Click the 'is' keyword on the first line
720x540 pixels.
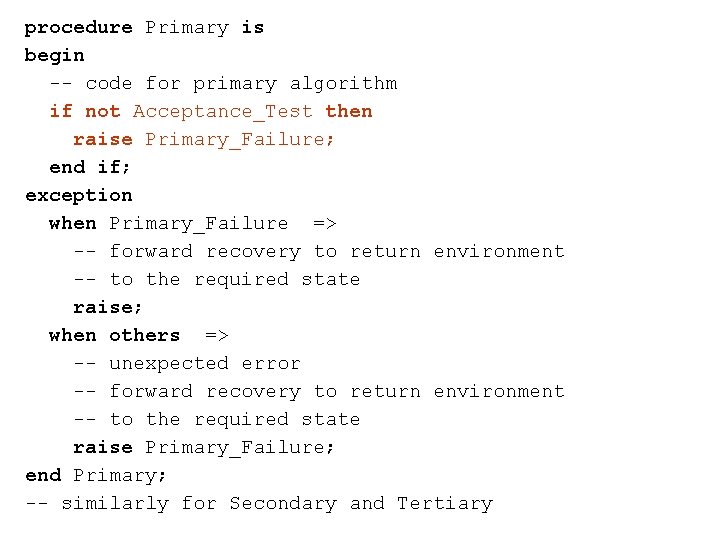253,27
